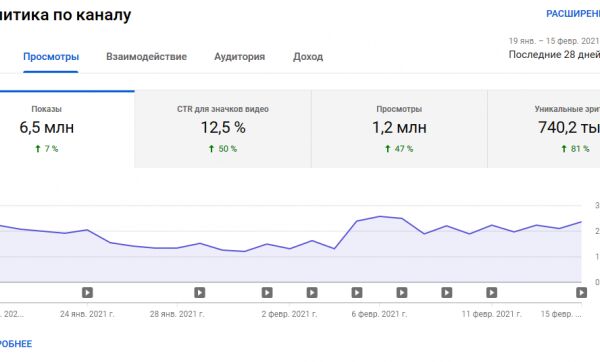
Task: Click the 1,2 млн views value
Action: (399, 127)
